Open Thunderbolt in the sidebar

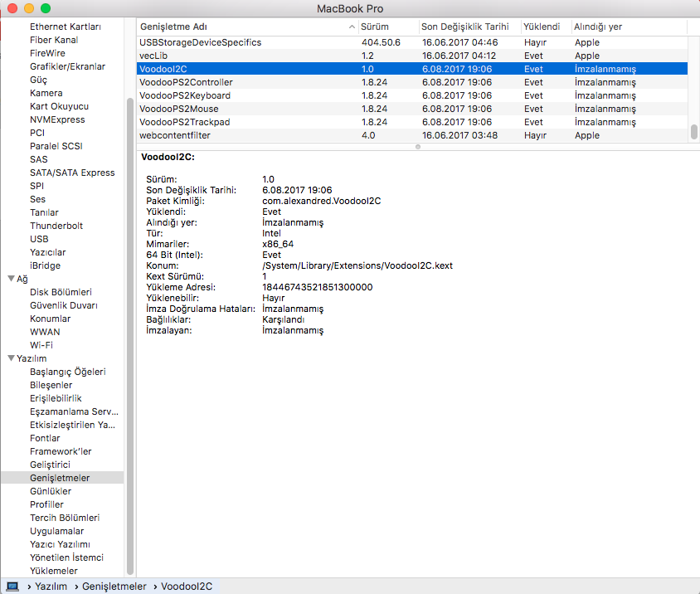56,226
